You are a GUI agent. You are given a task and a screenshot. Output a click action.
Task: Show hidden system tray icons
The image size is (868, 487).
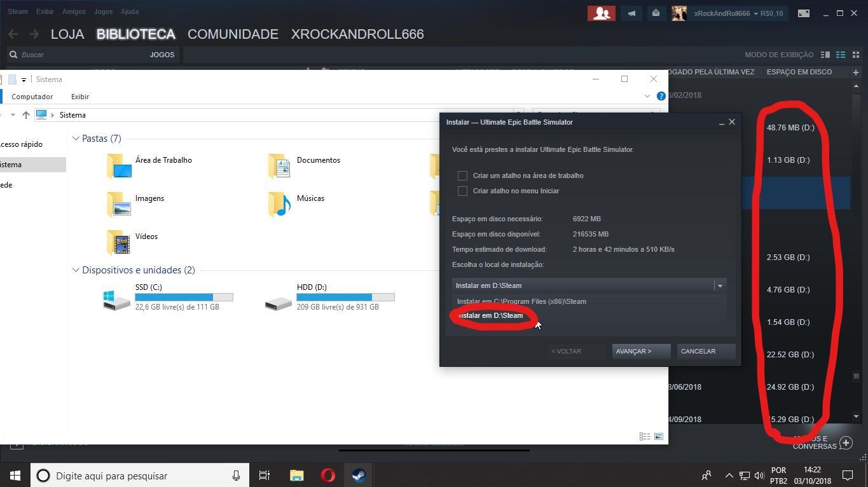[x=729, y=476]
